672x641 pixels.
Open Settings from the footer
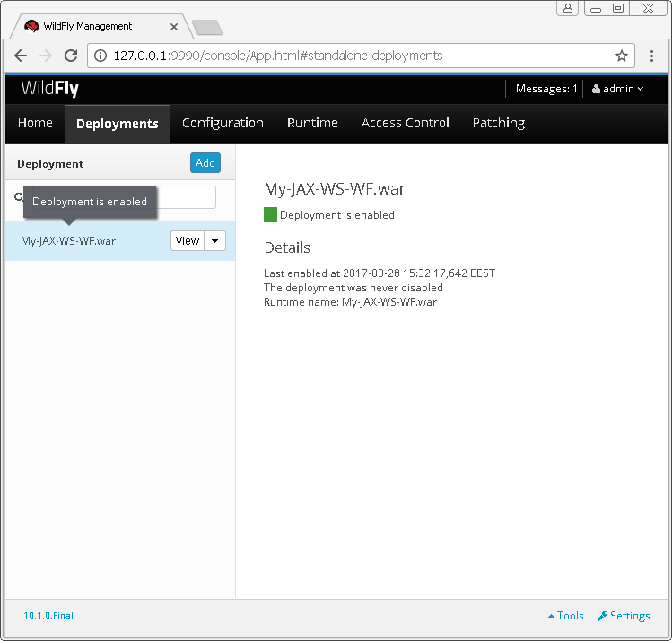pyautogui.click(x=624, y=616)
